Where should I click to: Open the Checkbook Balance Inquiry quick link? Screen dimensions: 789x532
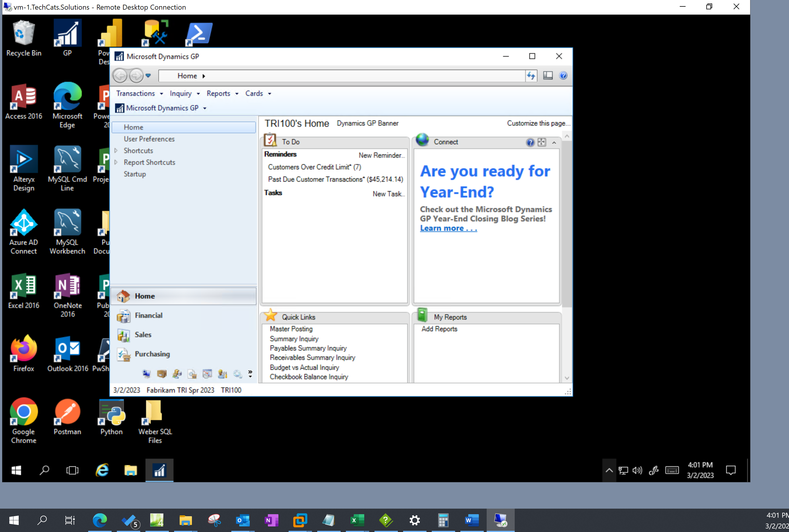pos(309,377)
